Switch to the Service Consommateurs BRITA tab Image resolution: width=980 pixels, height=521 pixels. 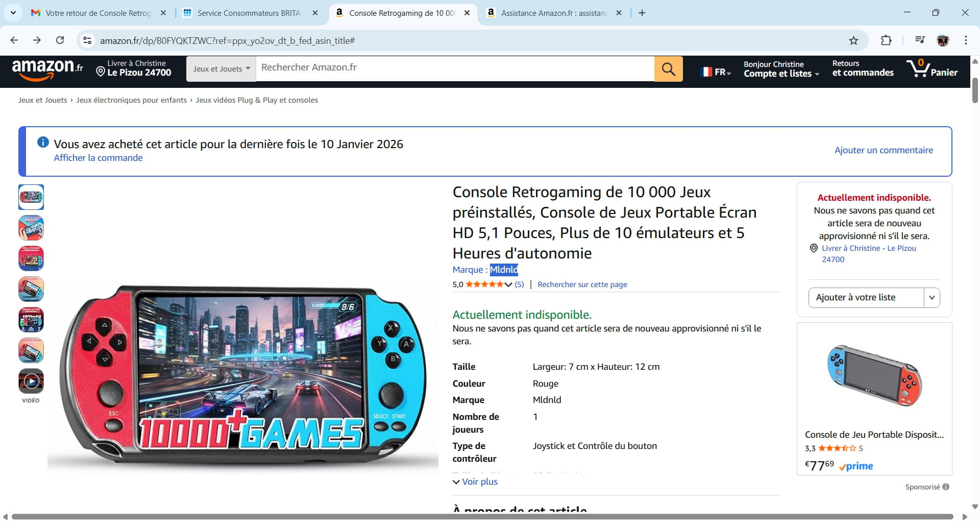coord(250,13)
